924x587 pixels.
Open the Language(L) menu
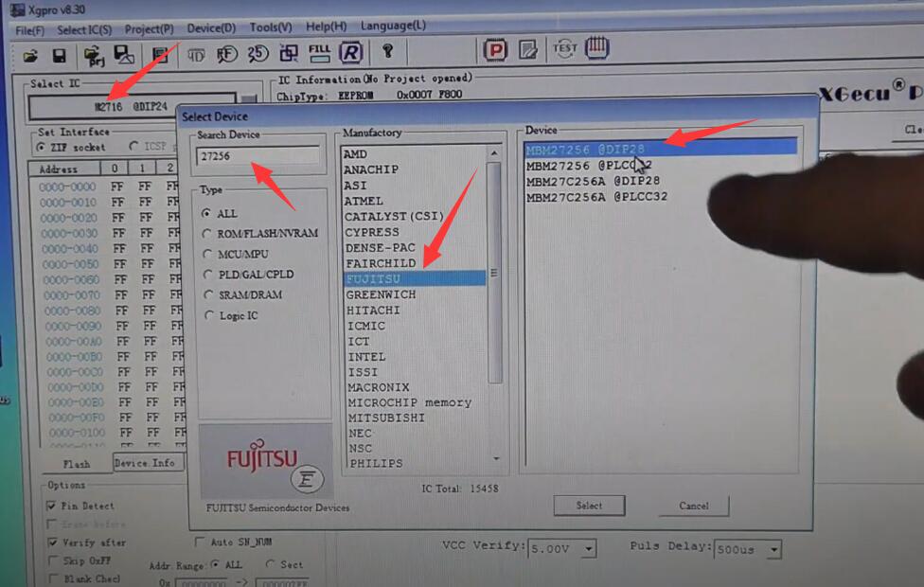[393, 26]
